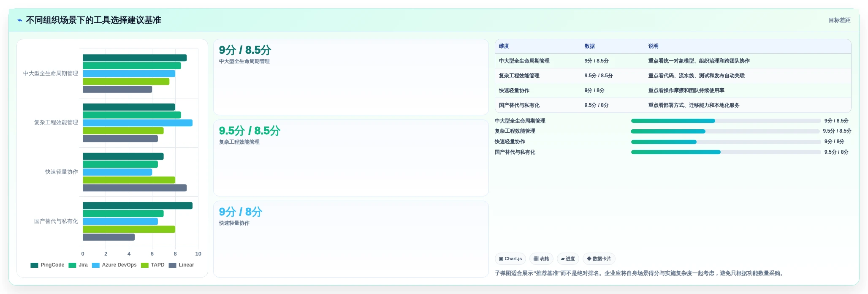Select the 维度 table column header
This screenshot has height=294, width=868.
[504, 46]
